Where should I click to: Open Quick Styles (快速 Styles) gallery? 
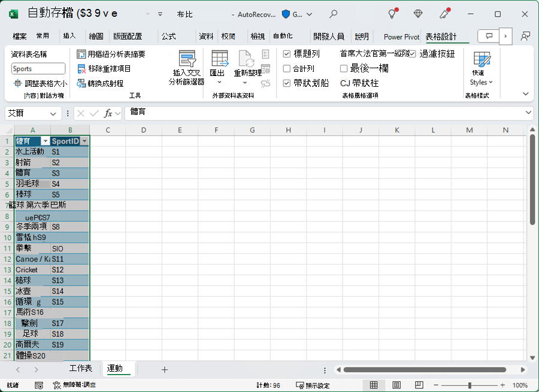click(482, 68)
